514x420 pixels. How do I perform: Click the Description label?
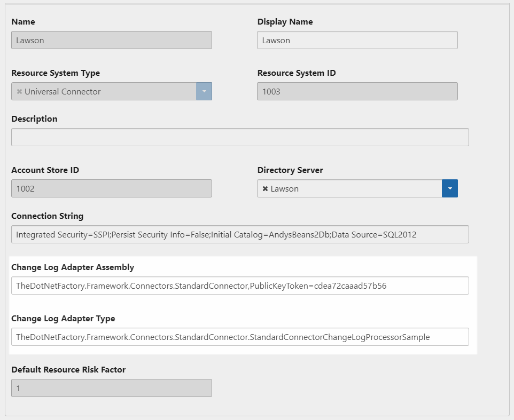click(34, 119)
